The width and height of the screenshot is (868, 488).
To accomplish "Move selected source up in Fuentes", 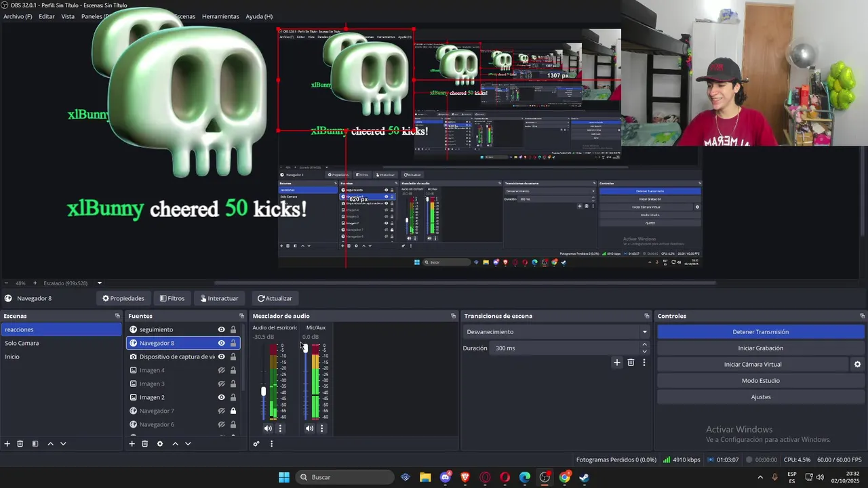I will coord(175,444).
